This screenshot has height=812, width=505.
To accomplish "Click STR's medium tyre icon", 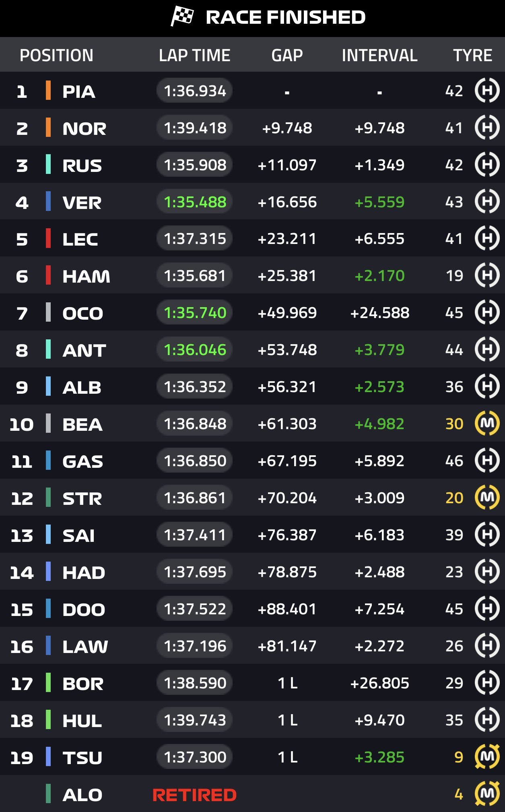I will coord(487,498).
